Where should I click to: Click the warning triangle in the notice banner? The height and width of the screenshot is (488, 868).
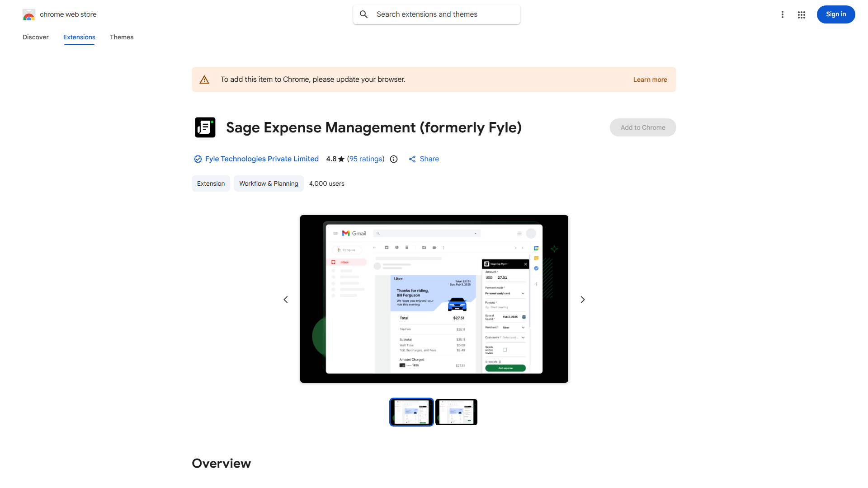(204, 79)
